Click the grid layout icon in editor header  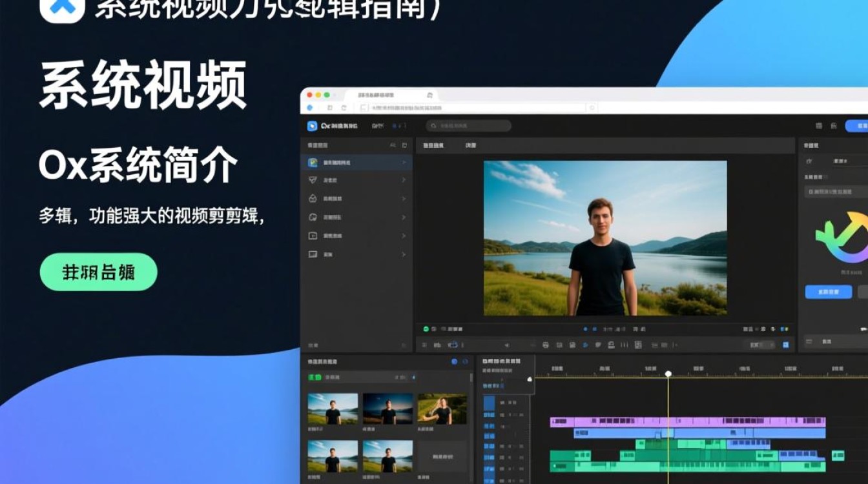(x=819, y=126)
